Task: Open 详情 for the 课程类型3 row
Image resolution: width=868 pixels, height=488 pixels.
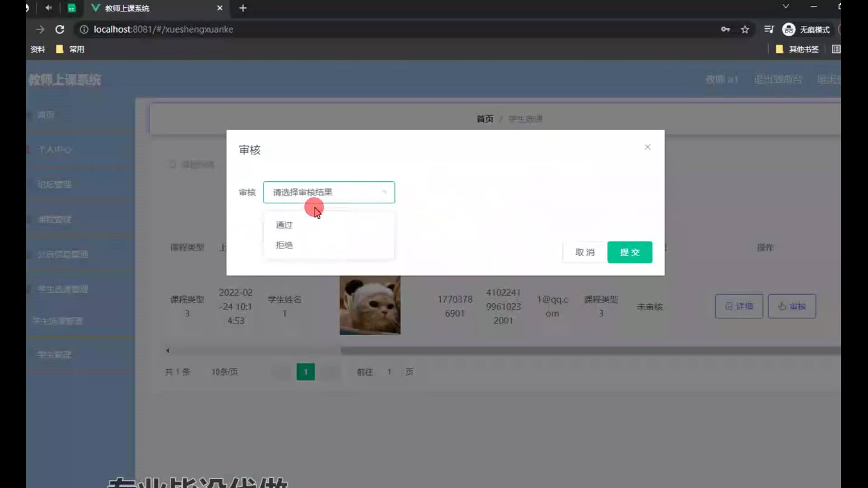Action: tap(739, 306)
